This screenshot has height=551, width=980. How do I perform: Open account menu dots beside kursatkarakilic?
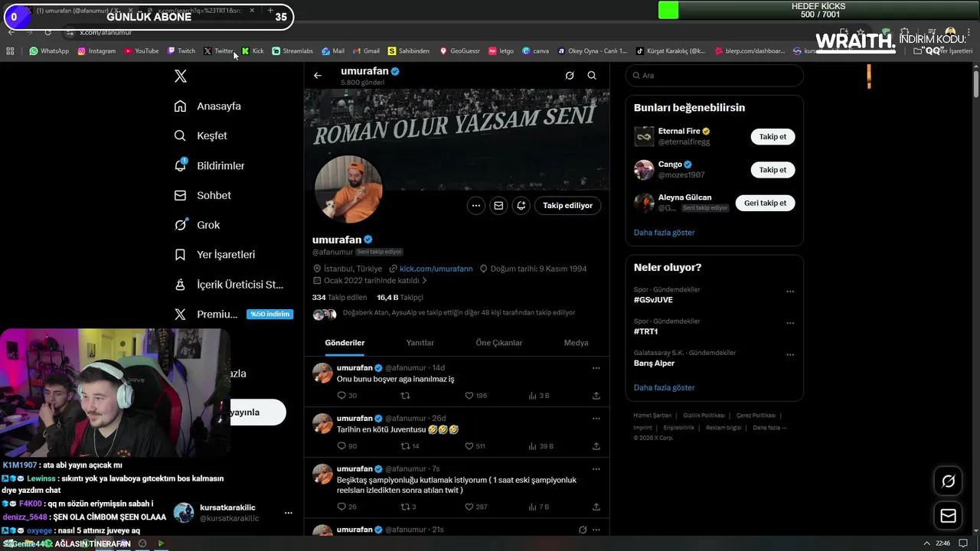[x=289, y=513]
